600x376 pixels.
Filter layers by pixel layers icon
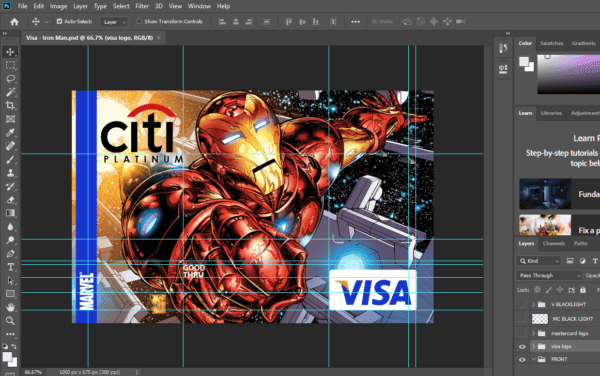coord(570,261)
